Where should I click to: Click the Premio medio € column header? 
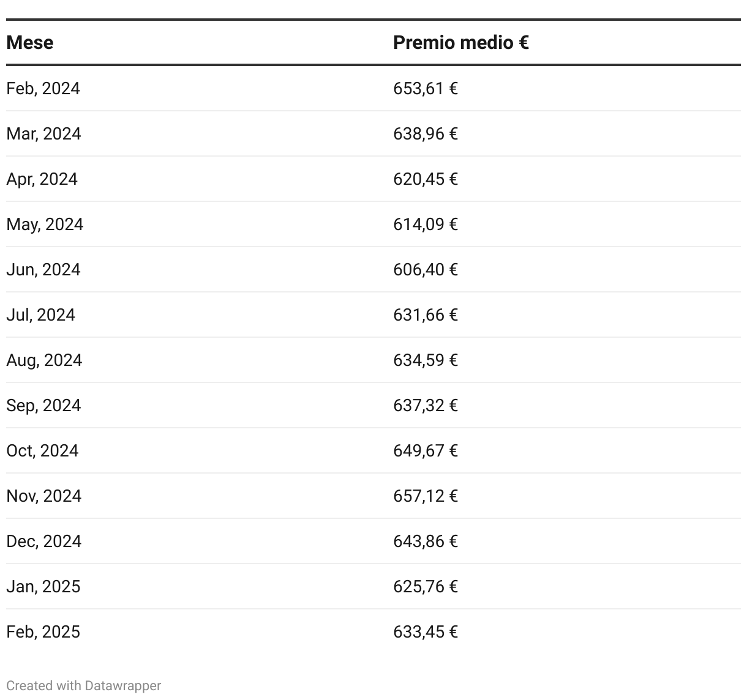[x=460, y=43]
